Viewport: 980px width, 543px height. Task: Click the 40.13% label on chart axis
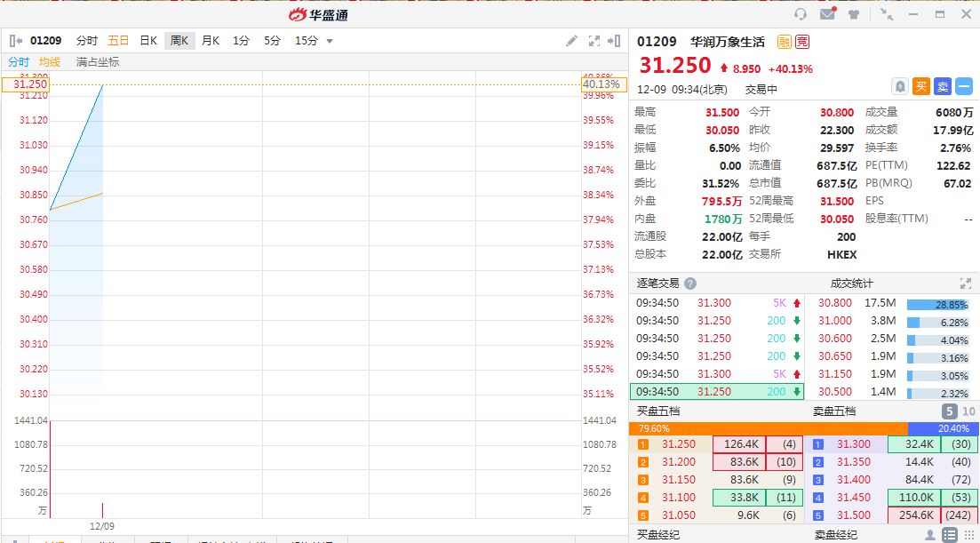[x=604, y=84]
